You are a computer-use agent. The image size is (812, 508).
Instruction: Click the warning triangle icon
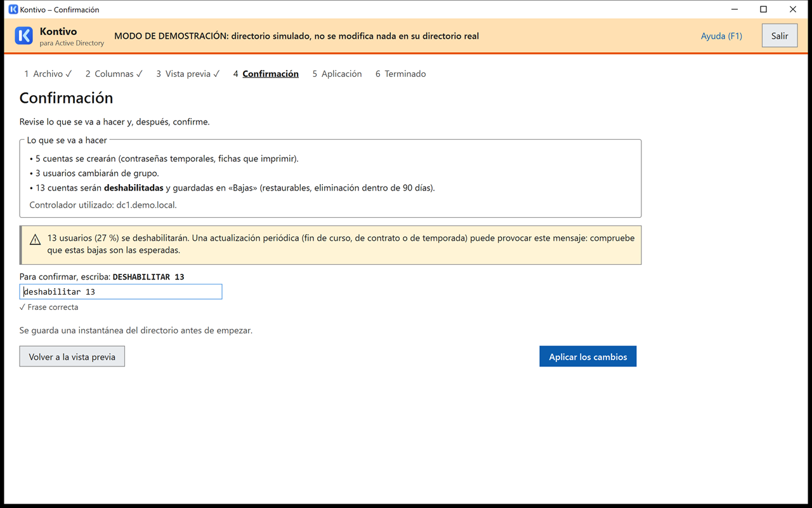click(36, 239)
